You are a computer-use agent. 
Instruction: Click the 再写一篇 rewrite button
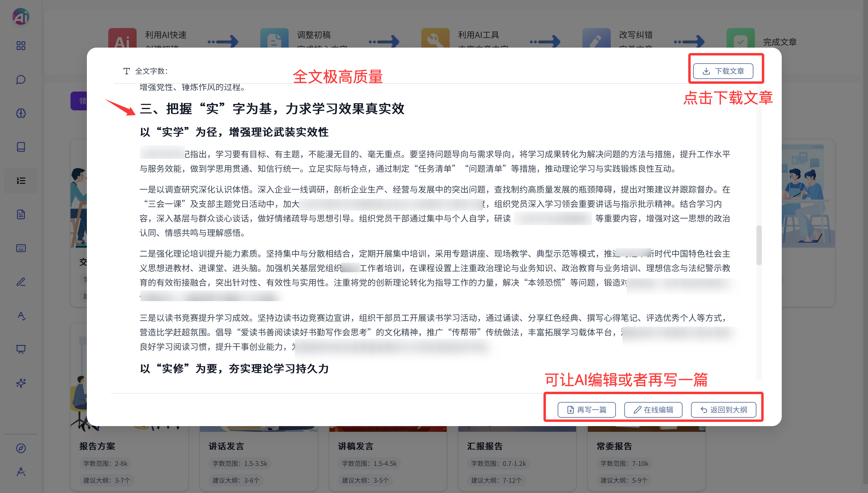[x=587, y=410]
